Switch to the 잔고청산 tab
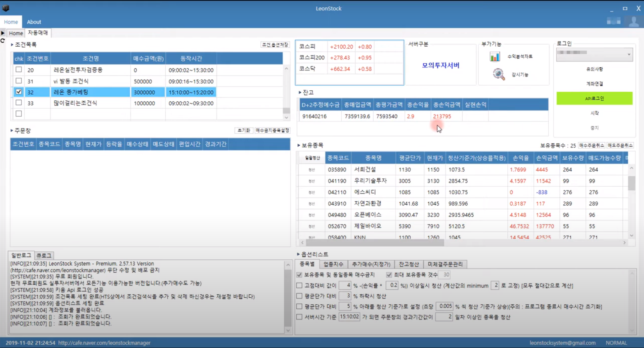Viewport: 644px width, 348px height. pyautogui.click(x=409, y=264)
